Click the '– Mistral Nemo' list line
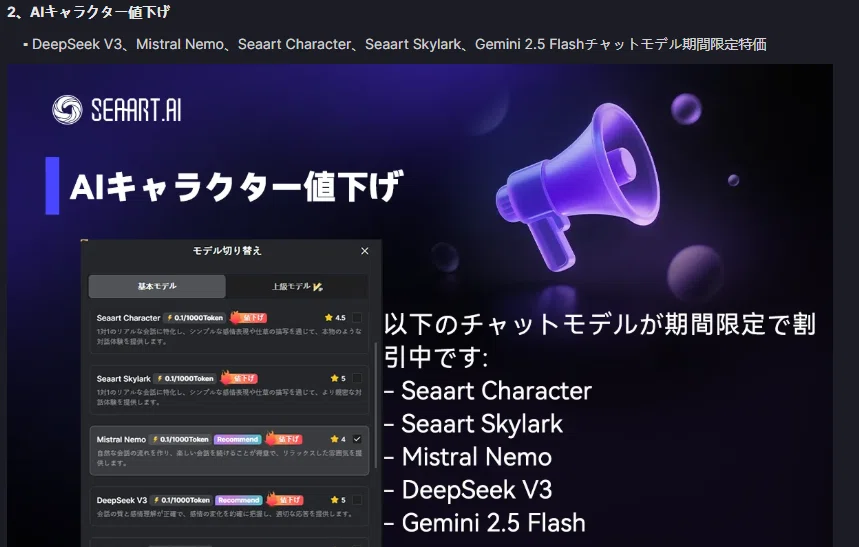The width and height of the screenshot is (859, 547). click(x=468, y=457)
